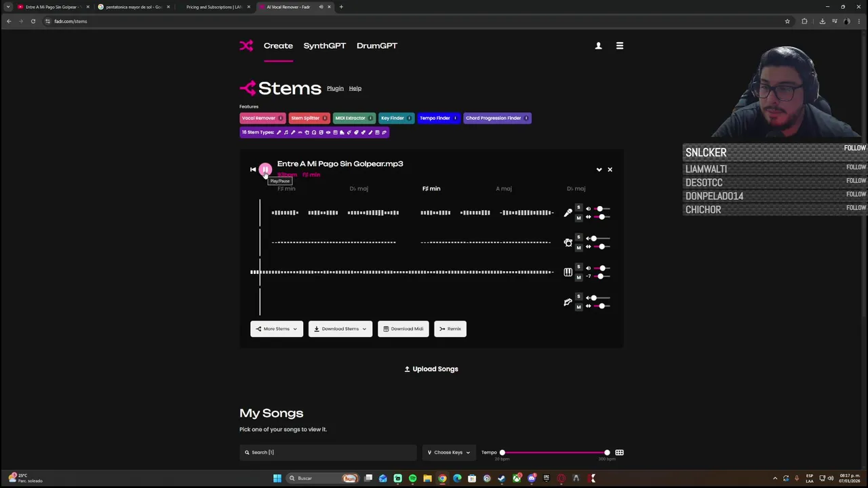Mute the vocals stem

(578, 218)
